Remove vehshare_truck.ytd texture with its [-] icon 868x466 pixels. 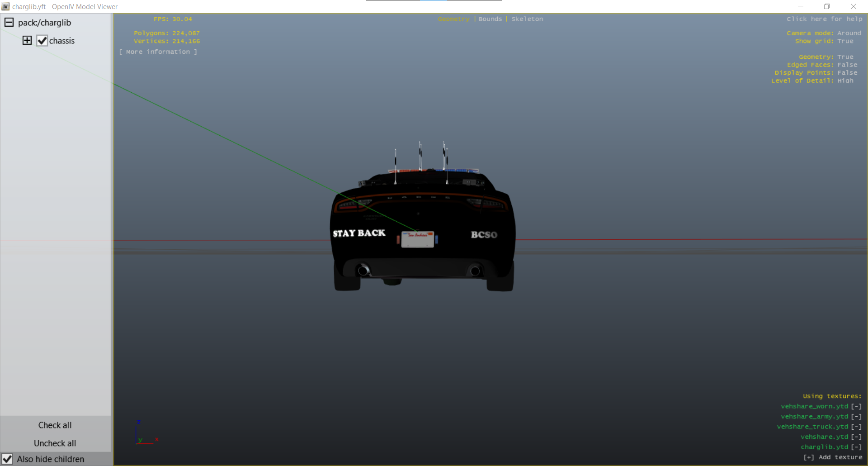(x=856, y=427)
